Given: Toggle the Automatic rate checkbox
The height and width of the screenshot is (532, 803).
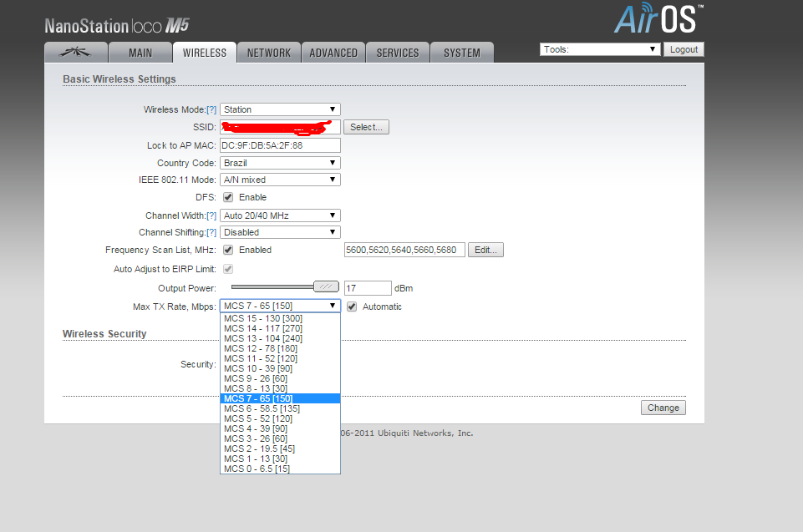Looking at the screenshot, I should coord(352,307).
